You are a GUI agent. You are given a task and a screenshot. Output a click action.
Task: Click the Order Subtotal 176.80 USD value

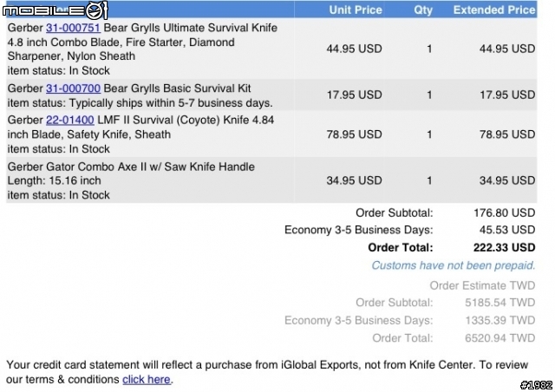point(504,212)
